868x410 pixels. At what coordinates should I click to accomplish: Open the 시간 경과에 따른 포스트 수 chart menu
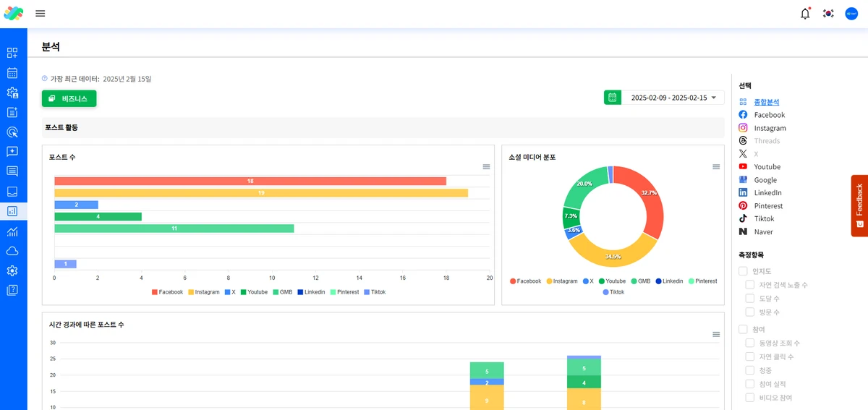(x=716, y=334)
